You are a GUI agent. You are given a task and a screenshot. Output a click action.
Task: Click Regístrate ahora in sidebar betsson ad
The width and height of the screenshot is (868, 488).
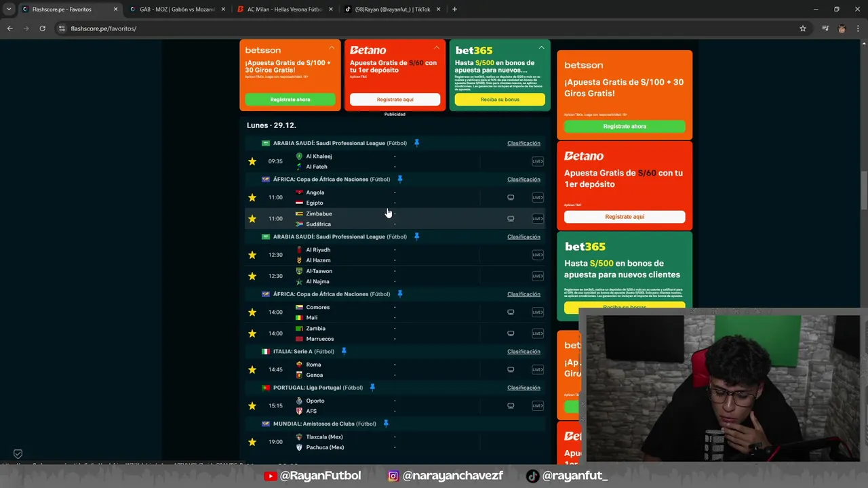click(625, 126)
